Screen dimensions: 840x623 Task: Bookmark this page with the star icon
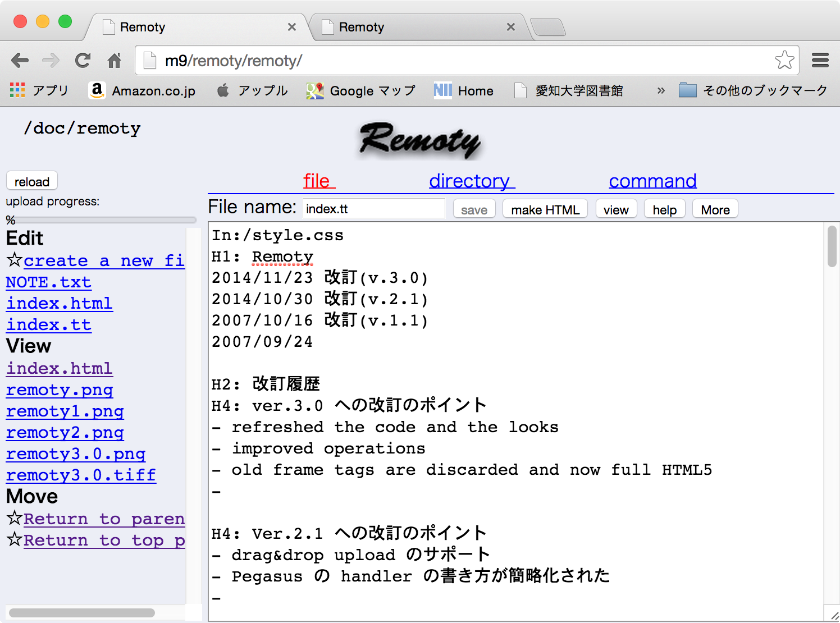tap(784, 60)
